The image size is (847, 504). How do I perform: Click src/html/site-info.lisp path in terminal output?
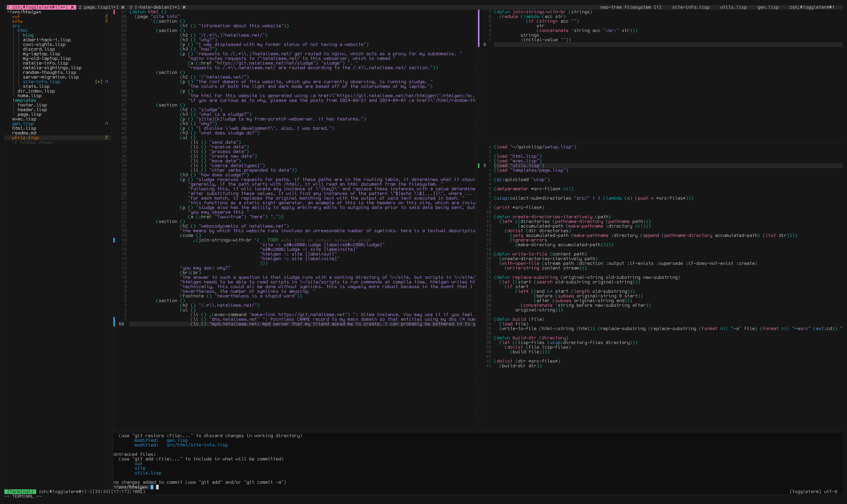pyautogui.click(x=197, y=445)
